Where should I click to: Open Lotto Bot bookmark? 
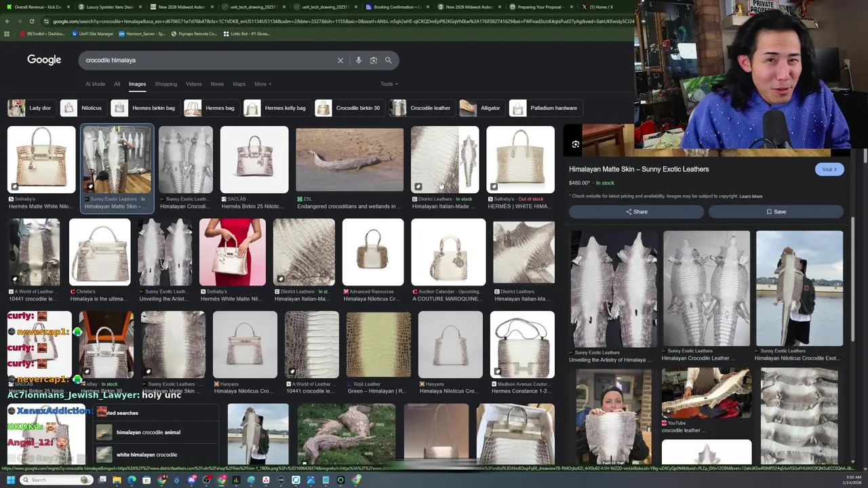coord(248,34)
